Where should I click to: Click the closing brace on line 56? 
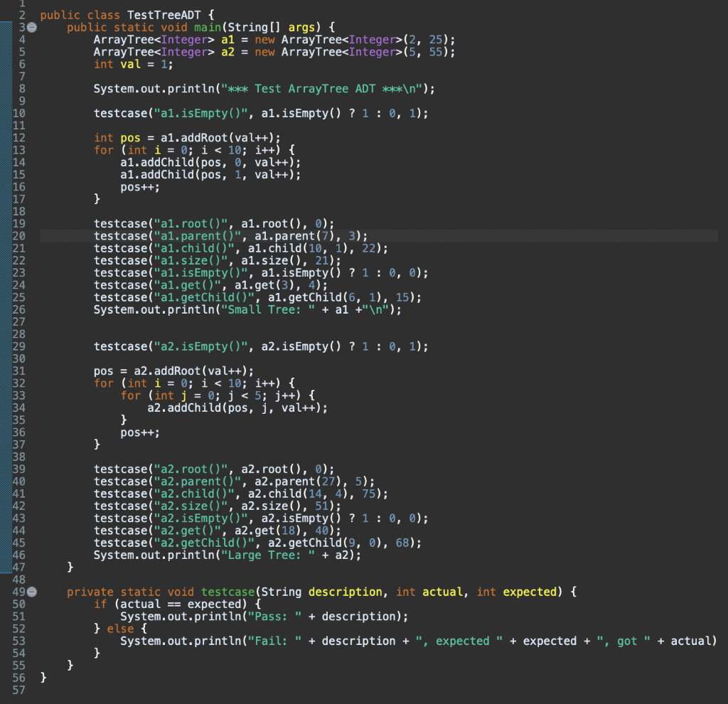click(x=44, y=677)
